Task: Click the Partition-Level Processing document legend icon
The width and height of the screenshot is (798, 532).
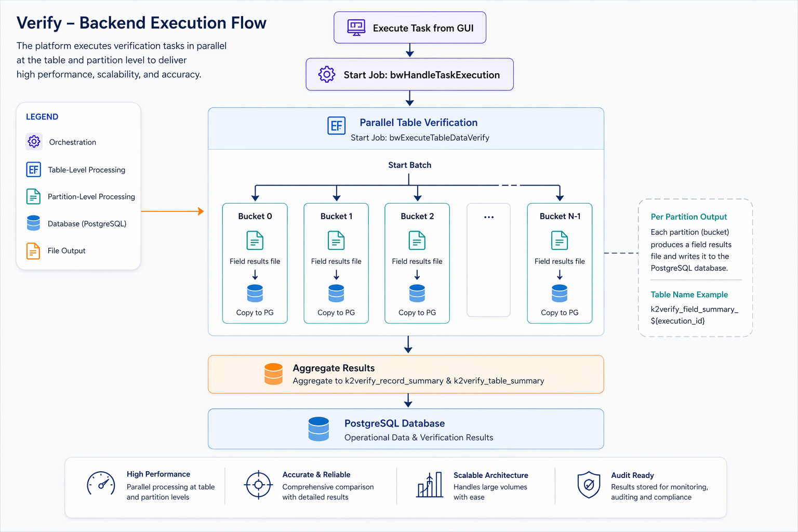Action: 33,196
